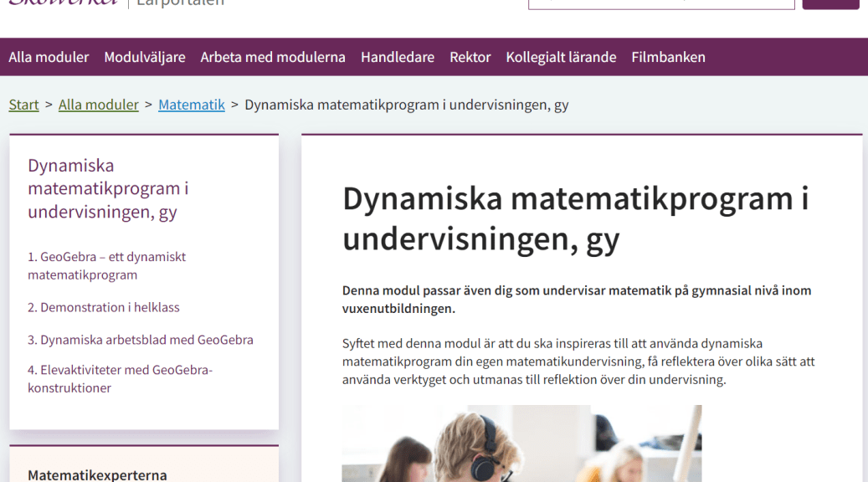The width and height of the screenshot is (868, 482).
Task: Select part 3, Dynamiska arbetsblad med GeoGebra
Action: pos(141,340)
